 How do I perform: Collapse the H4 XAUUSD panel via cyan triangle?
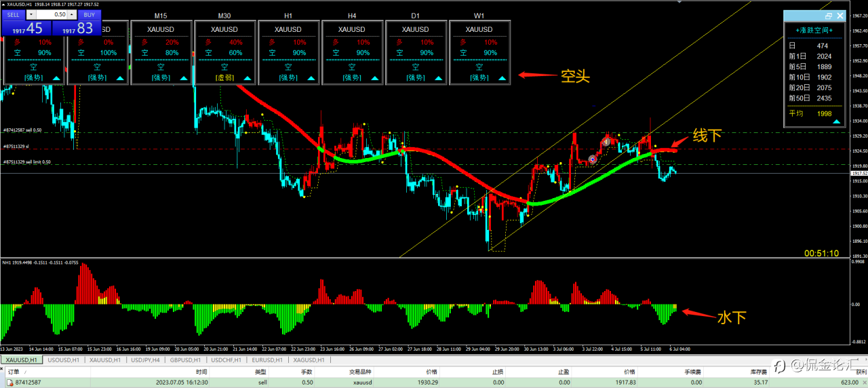[374, 78]
